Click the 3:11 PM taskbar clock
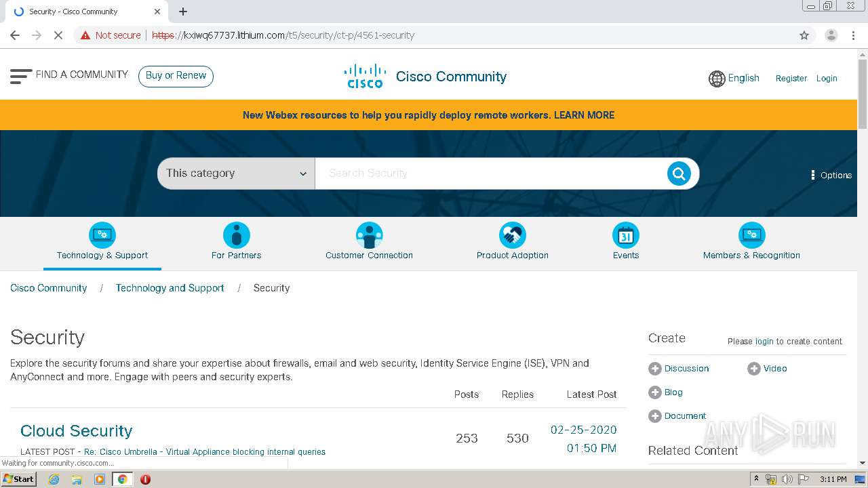Viewport: 868px width, 488px height. (833, 479)
